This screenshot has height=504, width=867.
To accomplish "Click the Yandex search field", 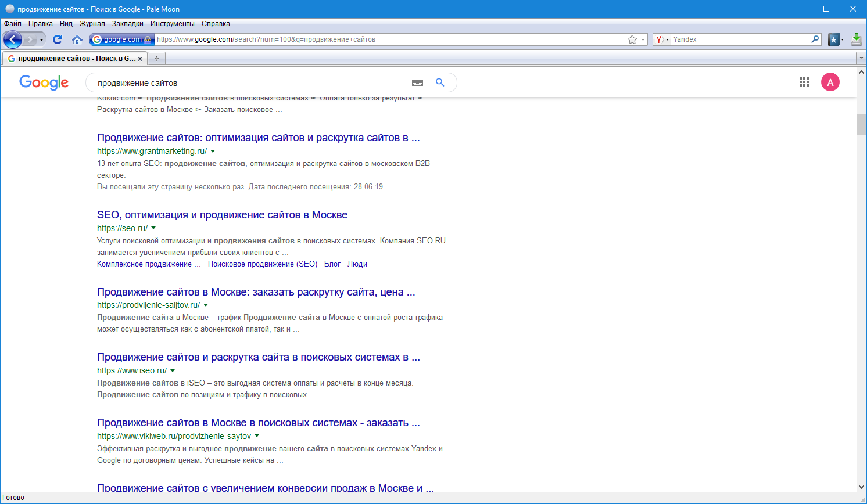I will point(740,39).
